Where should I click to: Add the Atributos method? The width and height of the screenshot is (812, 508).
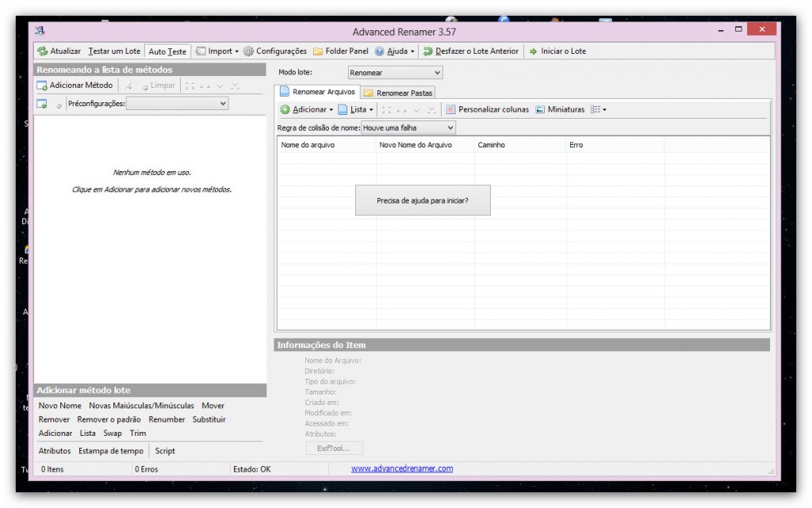(x=55, y=451)
